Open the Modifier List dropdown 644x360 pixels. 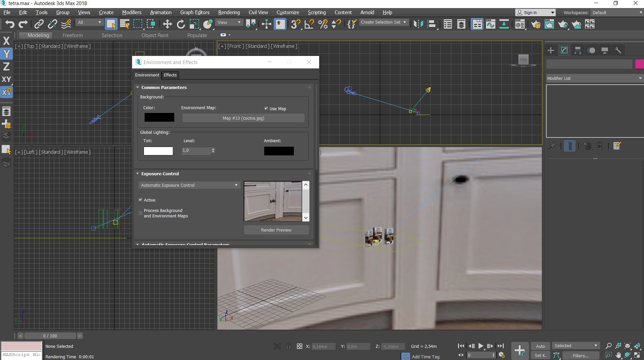[x=595, y=78]
